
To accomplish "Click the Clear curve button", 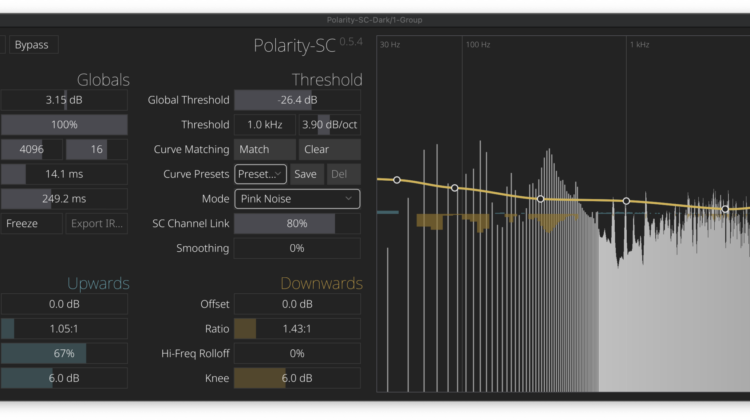I will [330, 149].
